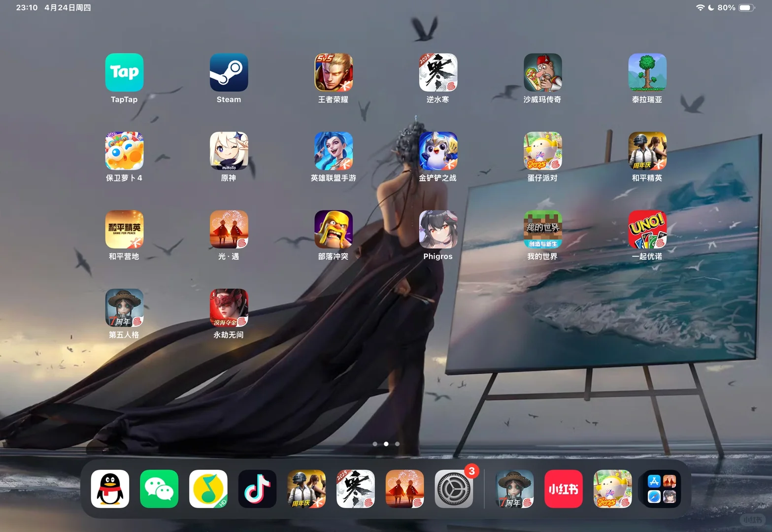
Task: Open the 英雄联盟手游 app
Action: click(334, 151)
